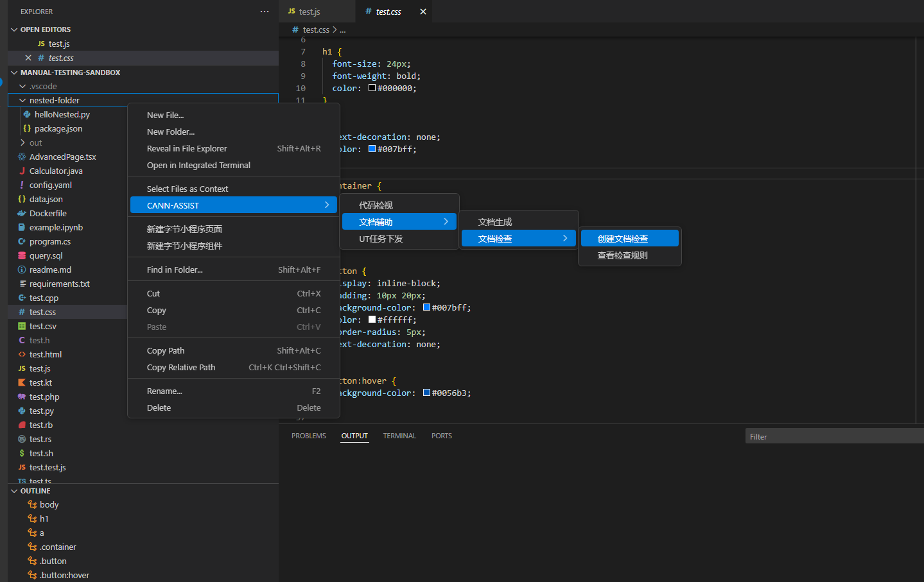924x582 pixels.
Task: Click the query.sql database icon
Action: (22, 255)
